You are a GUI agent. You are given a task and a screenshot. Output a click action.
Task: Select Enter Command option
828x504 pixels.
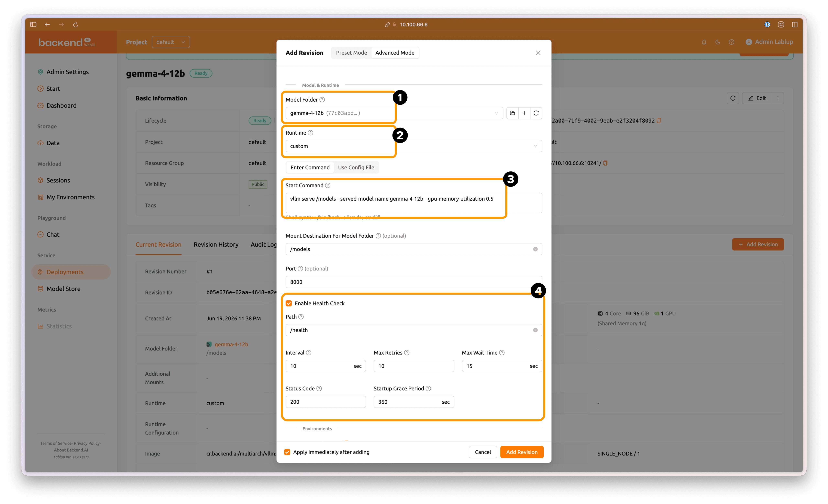[x=310, y=167]
